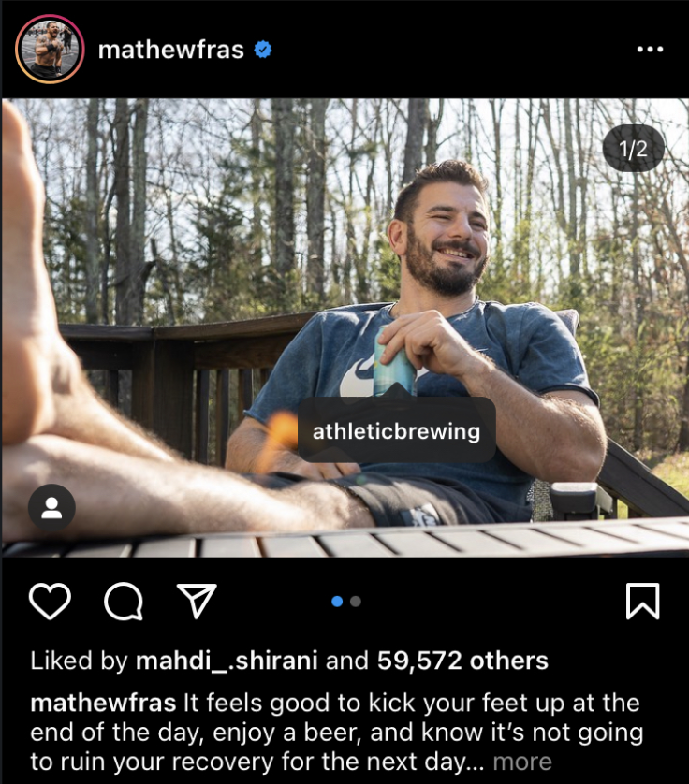Open the list of 59,572 others
The height and width of the screenshot is (784, 689).
click(x=462, y=661)
